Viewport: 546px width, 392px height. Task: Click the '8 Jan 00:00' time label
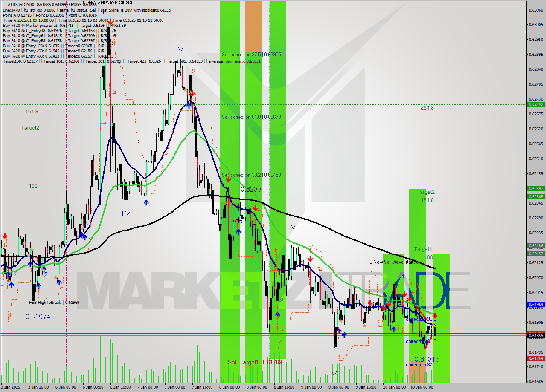[229, 387]
